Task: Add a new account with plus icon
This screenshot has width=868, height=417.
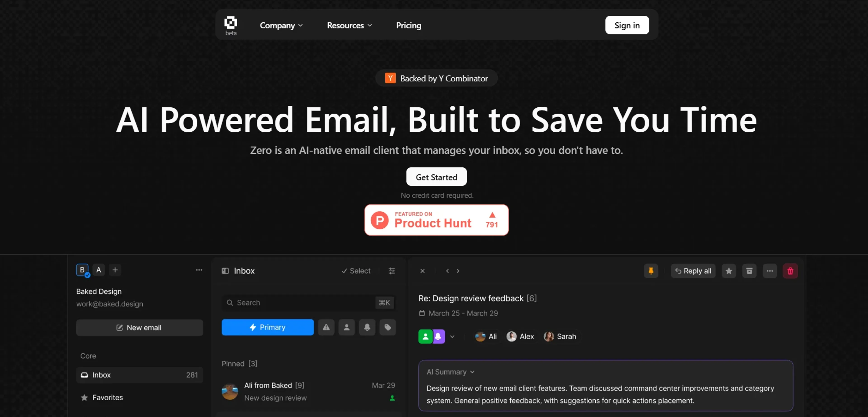Action: click(115, 270)
